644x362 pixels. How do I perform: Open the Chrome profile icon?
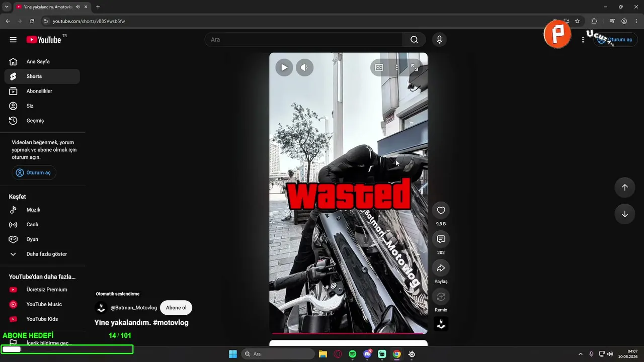[x=624, y=21]
